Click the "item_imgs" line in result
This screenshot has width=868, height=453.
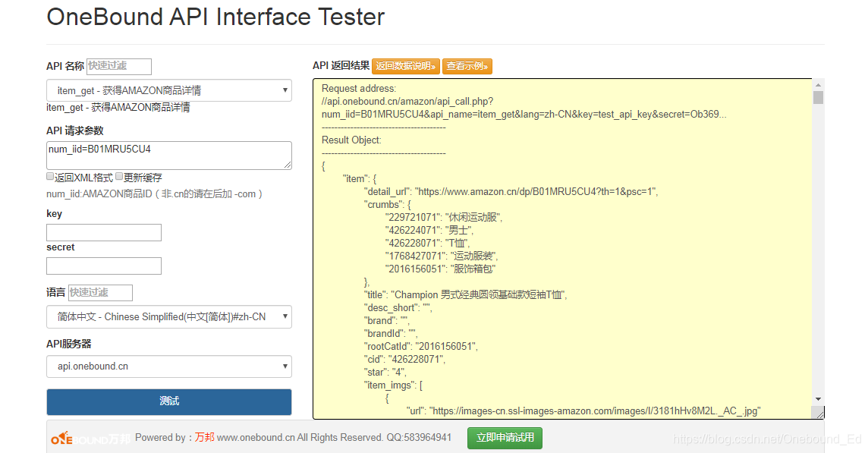click(x=393, y=385)
